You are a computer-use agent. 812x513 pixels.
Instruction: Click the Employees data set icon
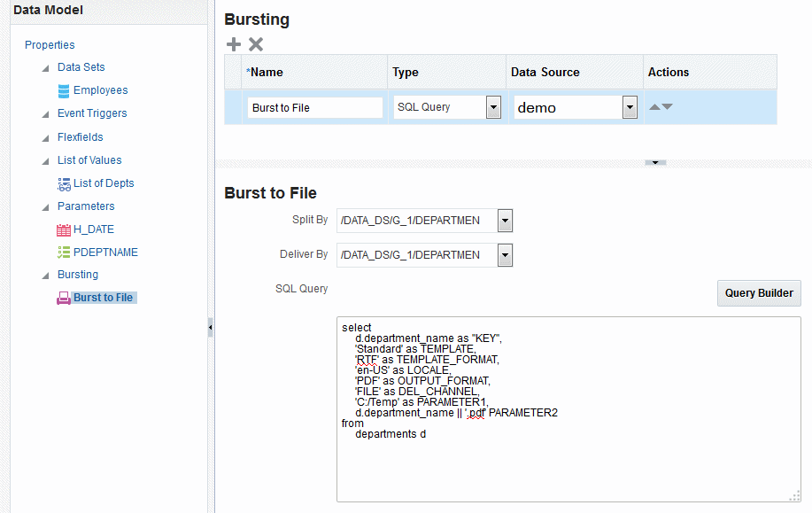[64, 90]
